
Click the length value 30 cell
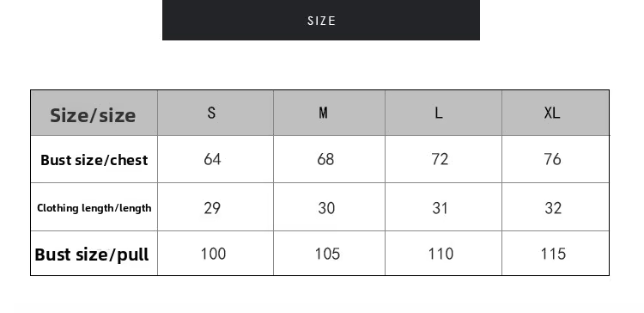point(329,207)
